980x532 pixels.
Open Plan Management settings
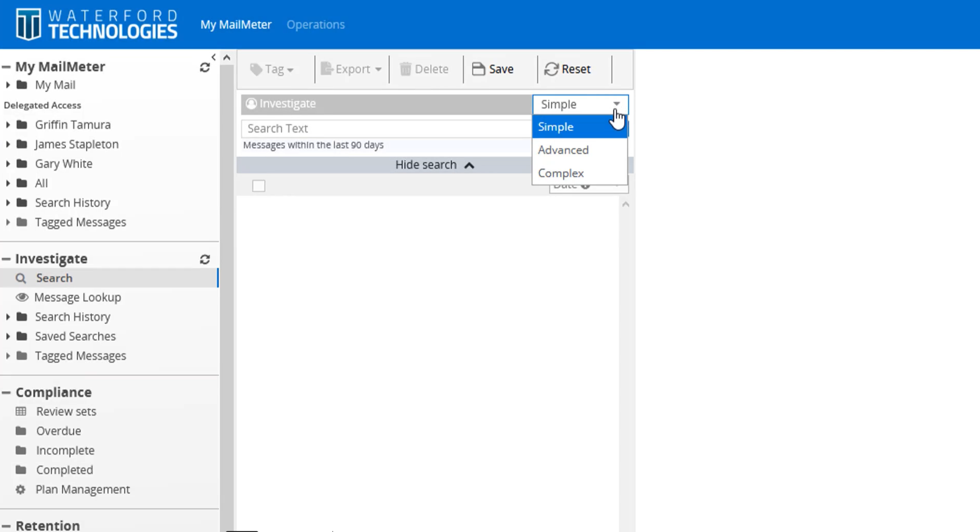(82, 489)
